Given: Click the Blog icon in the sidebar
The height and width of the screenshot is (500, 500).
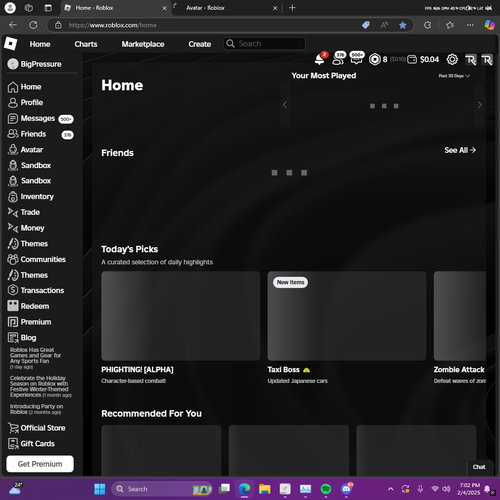Looking at the screenshot, I should (x=13, y=338).
